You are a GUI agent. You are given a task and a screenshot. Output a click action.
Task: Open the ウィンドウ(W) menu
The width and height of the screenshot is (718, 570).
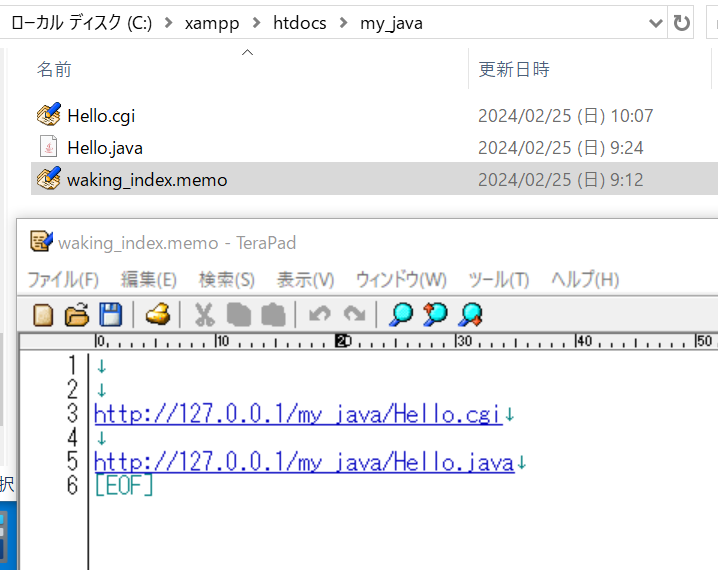pyautogui.click(x=401, y=279)
